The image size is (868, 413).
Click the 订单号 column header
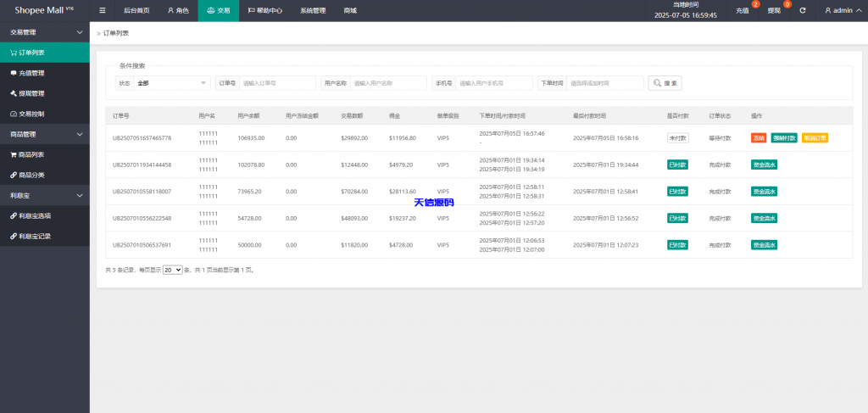(120, 116)
